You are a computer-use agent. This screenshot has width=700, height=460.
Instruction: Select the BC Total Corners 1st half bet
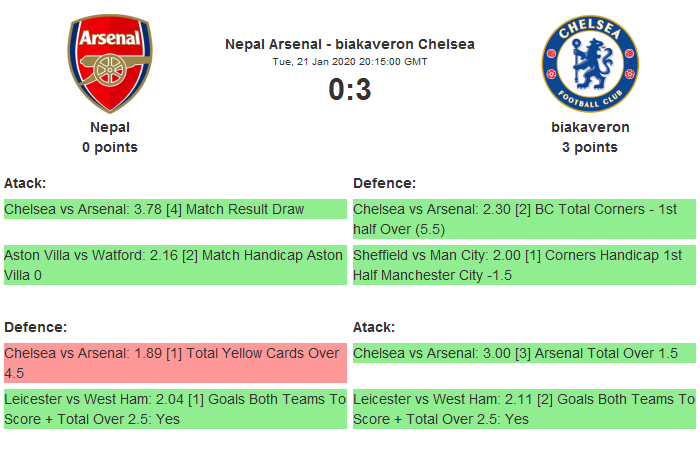pos(524,219)
